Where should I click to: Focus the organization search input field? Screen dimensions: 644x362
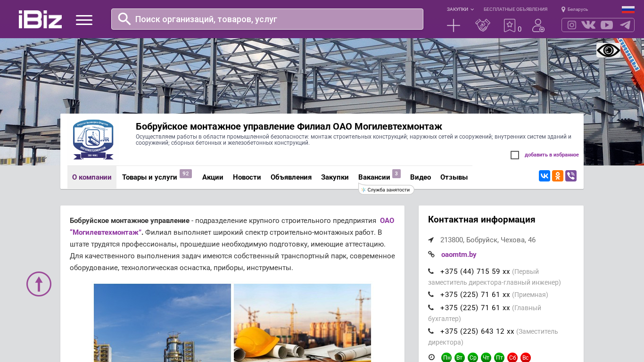tap(267, 19)
